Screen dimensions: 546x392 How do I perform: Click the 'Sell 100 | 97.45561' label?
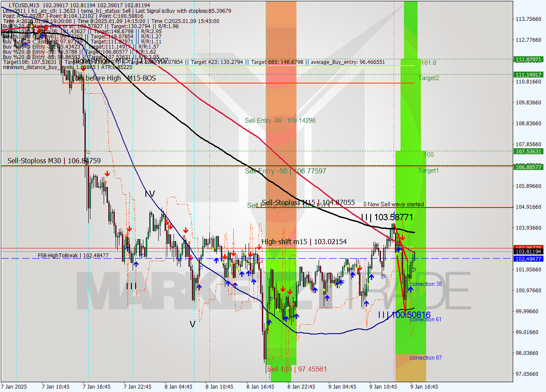click(297, 369)
